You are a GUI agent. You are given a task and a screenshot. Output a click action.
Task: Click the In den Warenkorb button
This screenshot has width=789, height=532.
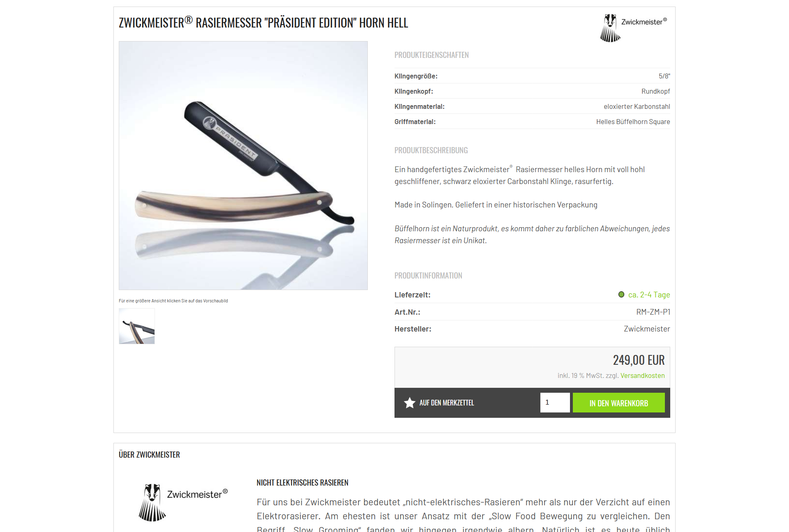click(x=618, y=403)
